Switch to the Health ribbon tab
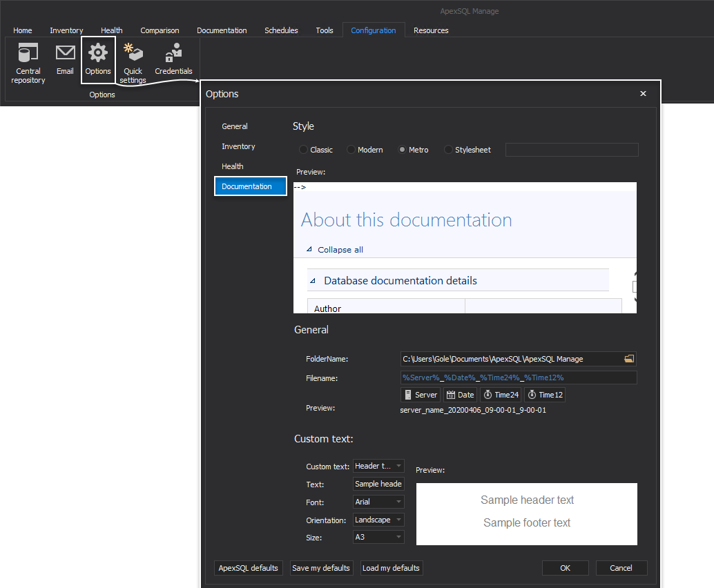 click(112, 30)
